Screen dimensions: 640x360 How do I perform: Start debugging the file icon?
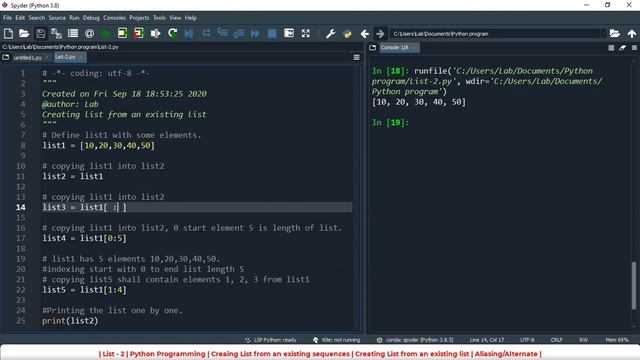[189, 33]
